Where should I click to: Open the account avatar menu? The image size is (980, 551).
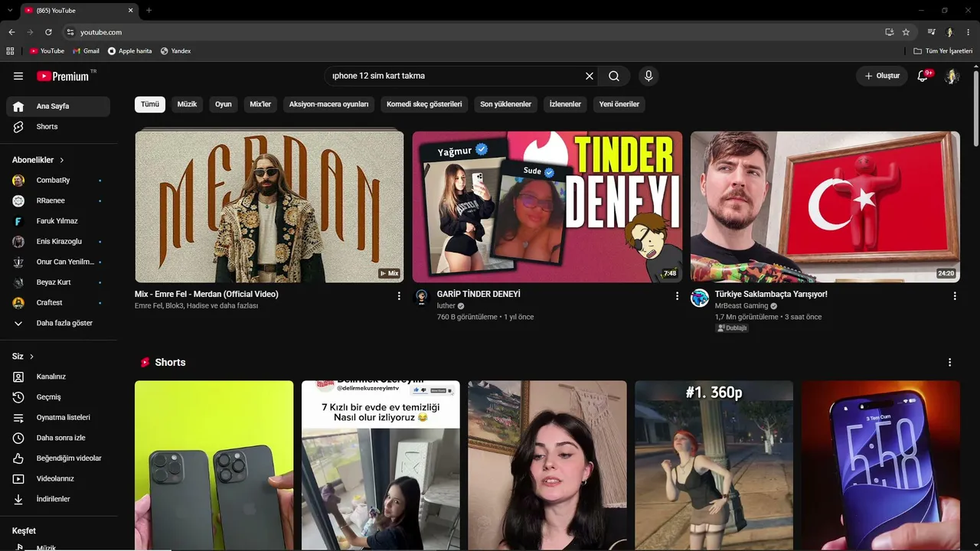[952, 76]
